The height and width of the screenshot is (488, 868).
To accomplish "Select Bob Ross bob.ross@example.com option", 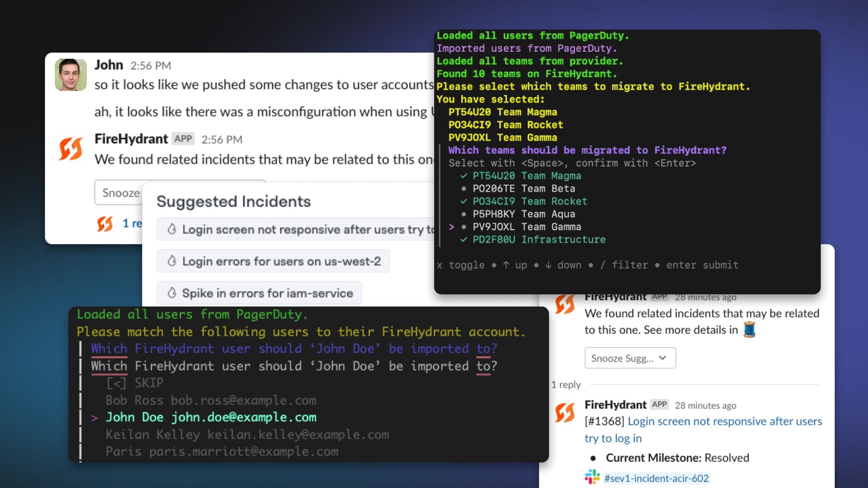I will (211, 400).
